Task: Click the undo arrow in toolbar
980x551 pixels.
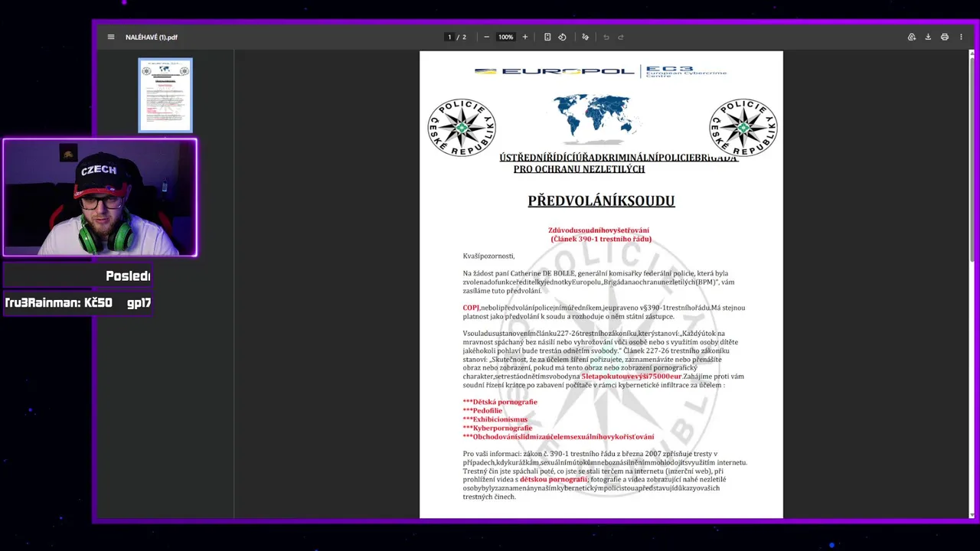Action: (606, 37)
